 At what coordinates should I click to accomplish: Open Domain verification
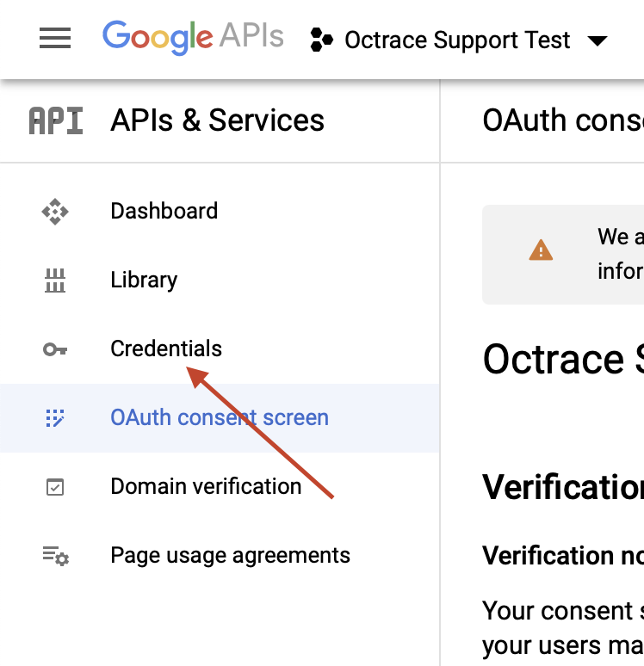[206, 486]
